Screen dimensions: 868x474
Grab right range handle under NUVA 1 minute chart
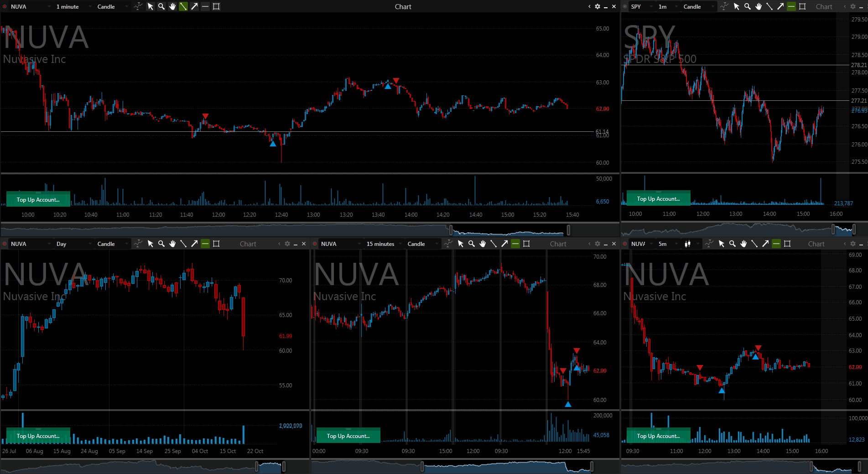coord(568,230)
